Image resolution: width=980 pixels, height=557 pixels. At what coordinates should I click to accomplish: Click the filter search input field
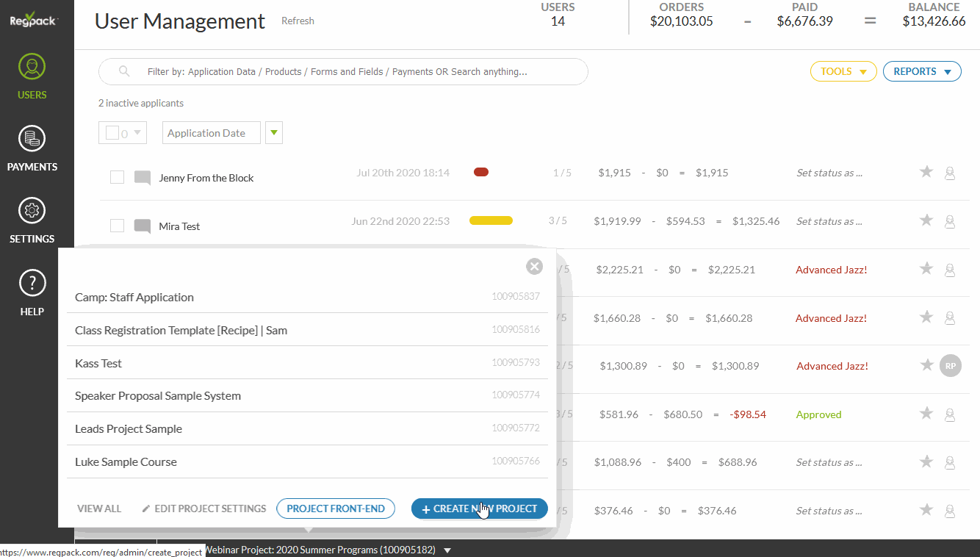click(x=343, y=72)
